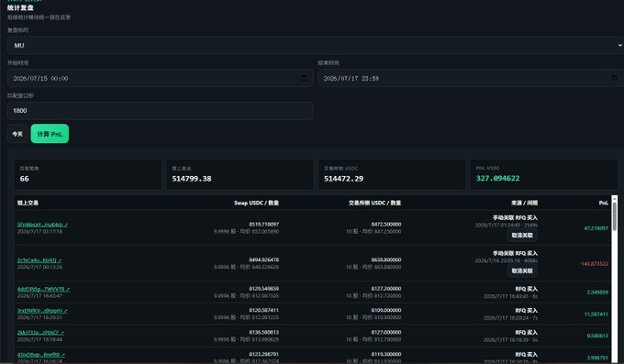Click the matched count value 66
The image size is (624, 364).
pyautogui.click(x=24, y=179)
